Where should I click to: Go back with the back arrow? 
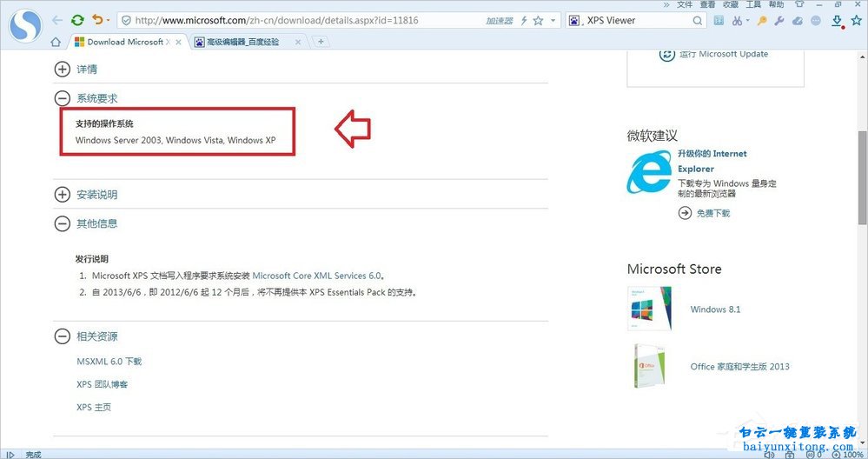[57, 21]
